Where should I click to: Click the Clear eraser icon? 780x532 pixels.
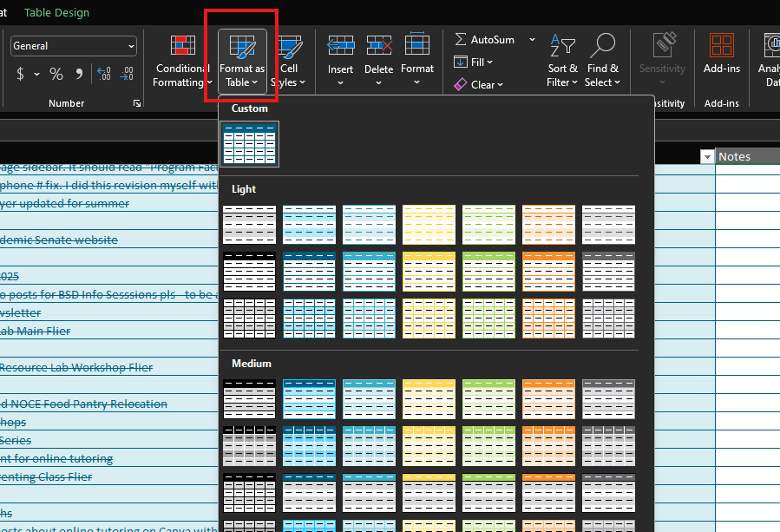[460, 84]
